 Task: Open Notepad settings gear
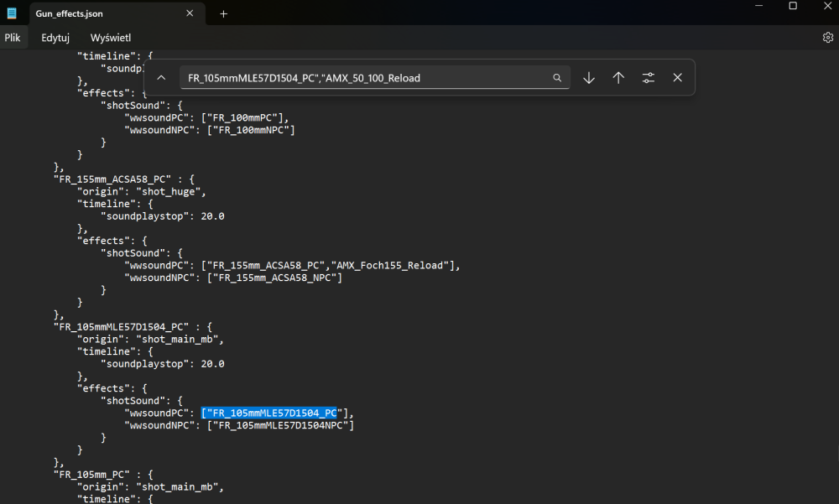click(x=828, y=38)
